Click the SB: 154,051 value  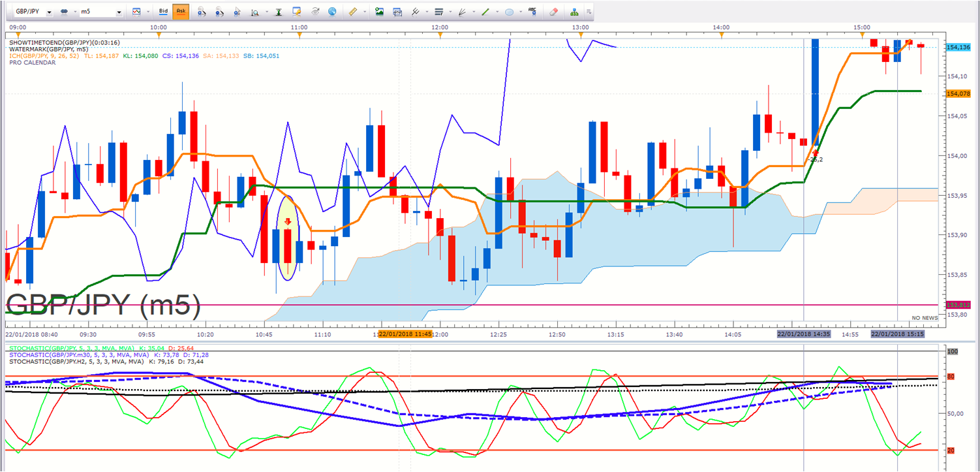(x=261, y=56)
